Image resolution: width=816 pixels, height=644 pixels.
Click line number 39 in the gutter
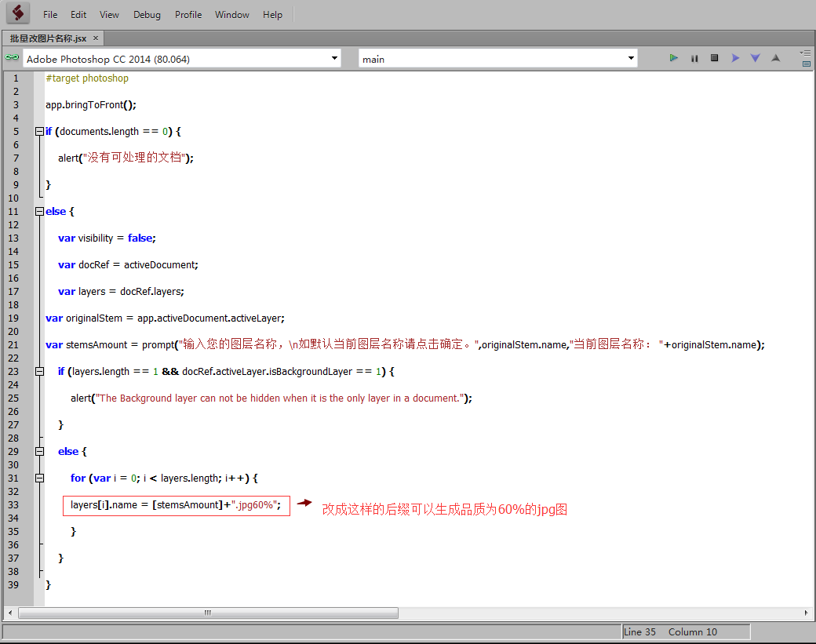pyautogui.click(x=13, y=584)
